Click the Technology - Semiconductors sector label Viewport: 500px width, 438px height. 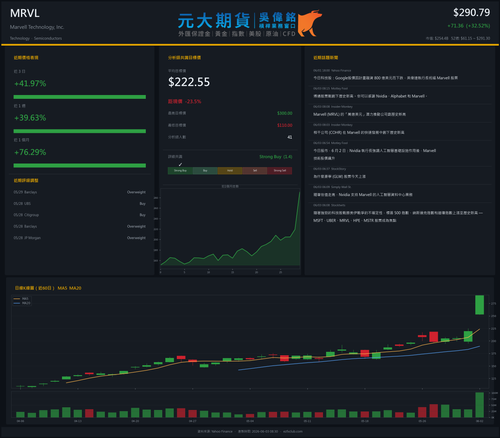pyautogui.click(x=36, y=38)
